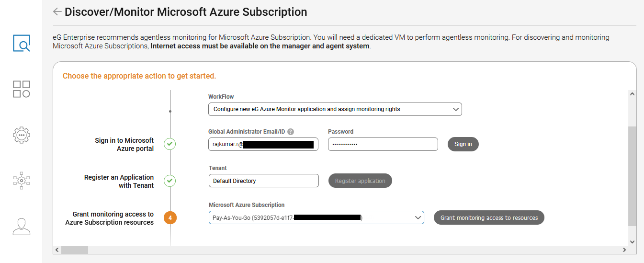Open the dashboard tiles sidebar icon

click(x=22, y=89)
